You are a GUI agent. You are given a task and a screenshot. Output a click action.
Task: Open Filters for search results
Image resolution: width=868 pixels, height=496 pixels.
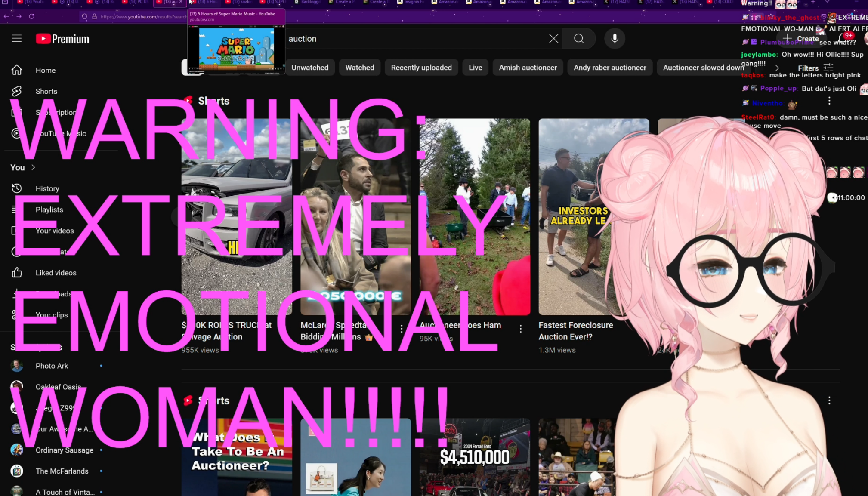click(815, 68)
